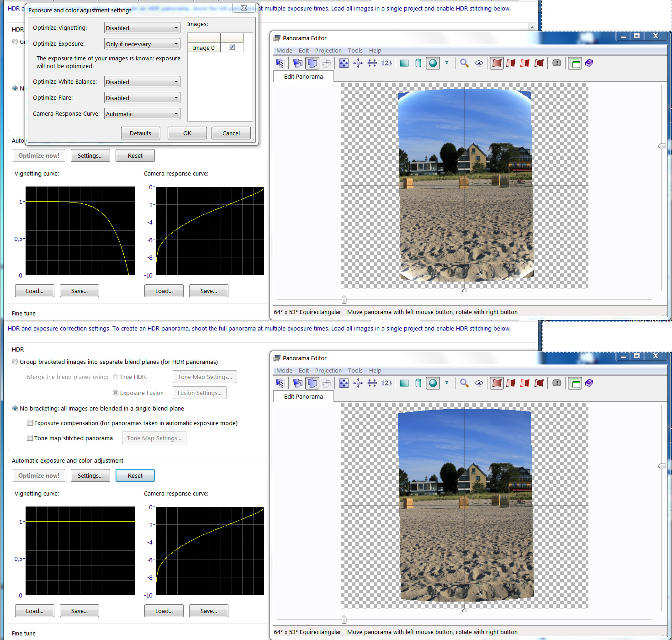
Task: Open Tools menu in lower Panorama Editor
Action: [355, 371]
